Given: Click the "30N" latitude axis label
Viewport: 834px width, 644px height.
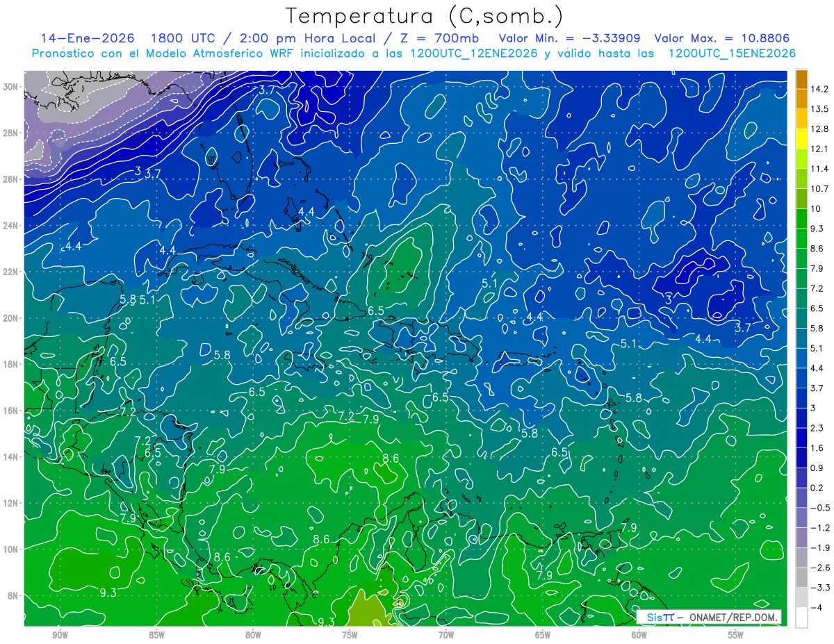Looking at the screenshot, I should [x=12, y=87].
